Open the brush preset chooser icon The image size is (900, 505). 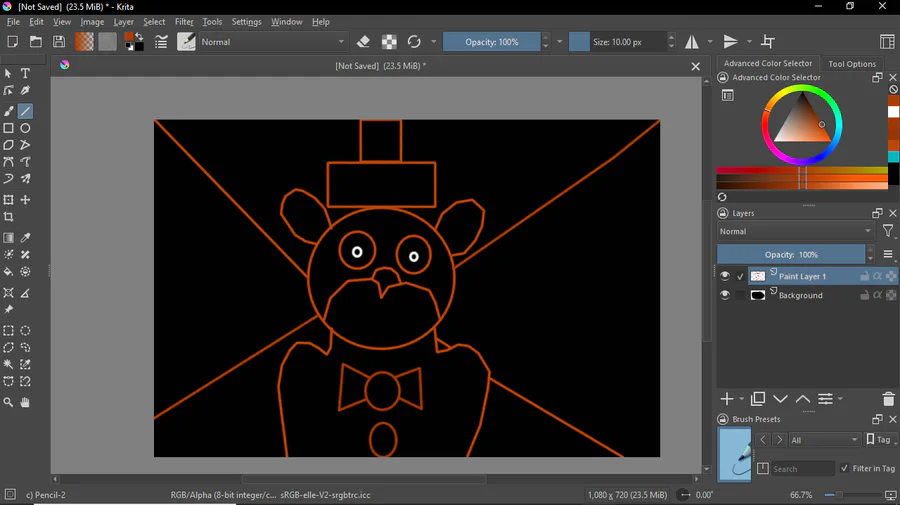[186, 42]
